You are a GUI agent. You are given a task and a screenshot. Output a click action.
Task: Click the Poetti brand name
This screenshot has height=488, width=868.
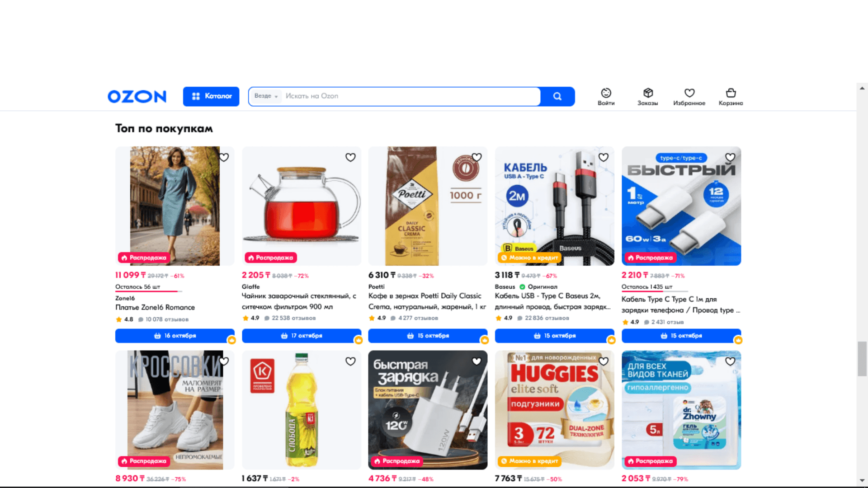pyautogui.click(x=377, y=286)
